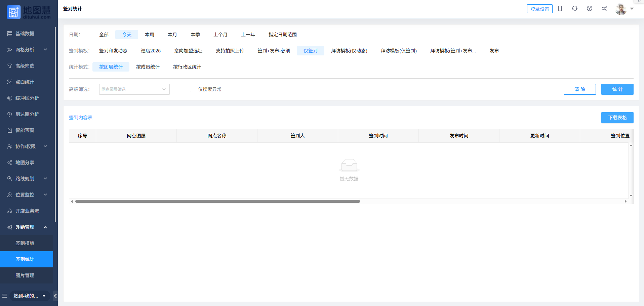Click the 下载表格 button
644x306 pixels.
pyautogui.click(x=617, y=118)
